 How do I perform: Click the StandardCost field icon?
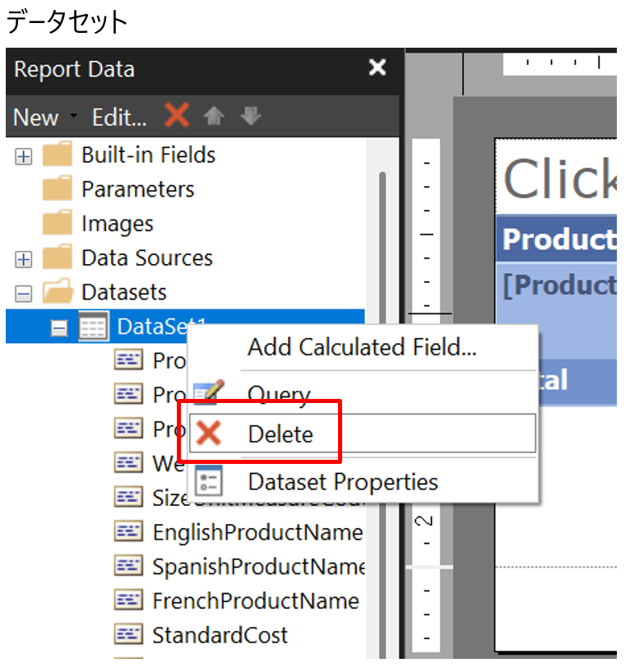click(128, 635)
